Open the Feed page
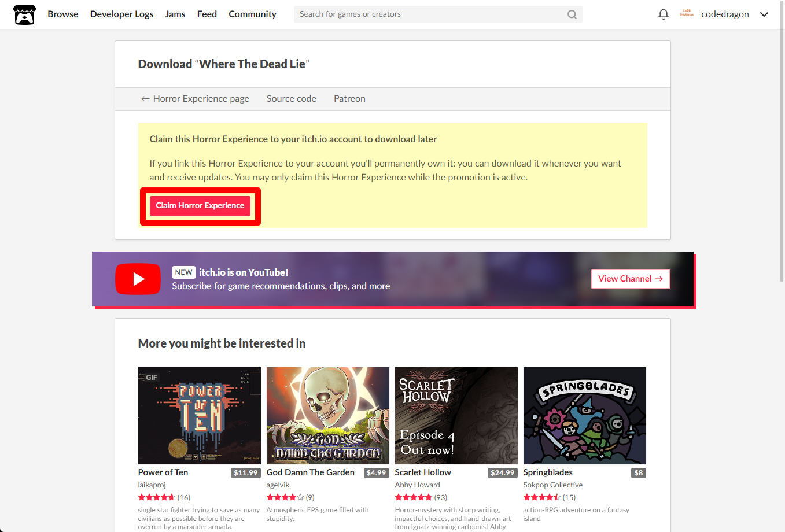785x532 pixels. [207, 14]
